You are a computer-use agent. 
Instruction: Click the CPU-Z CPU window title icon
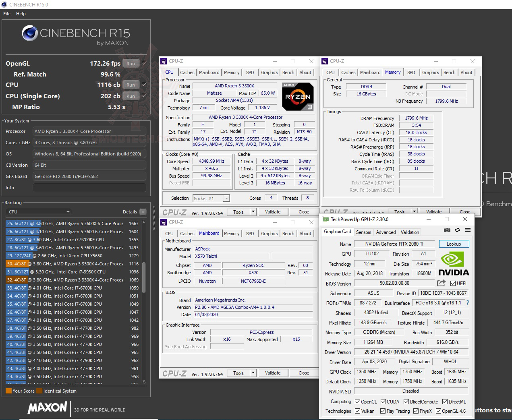(164, 61)
